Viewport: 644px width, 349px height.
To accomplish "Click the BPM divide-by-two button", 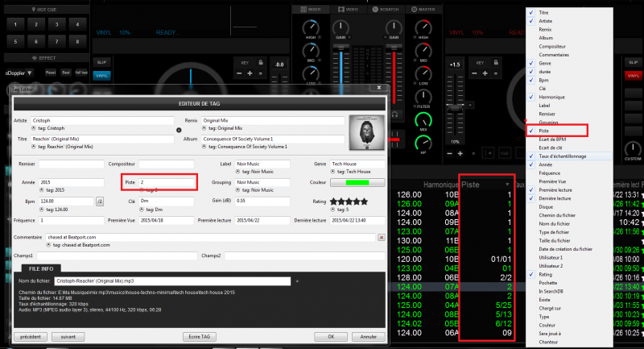I will [100, 201].
